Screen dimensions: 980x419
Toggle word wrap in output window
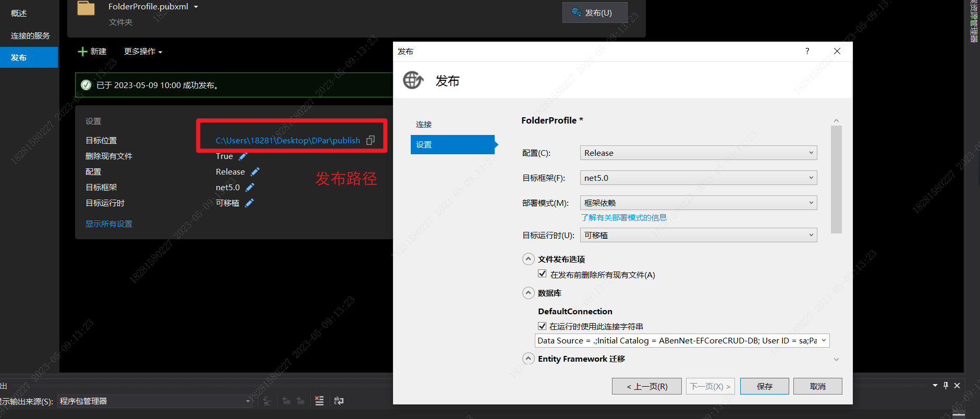pyautogui.click(x=339, y=401)
